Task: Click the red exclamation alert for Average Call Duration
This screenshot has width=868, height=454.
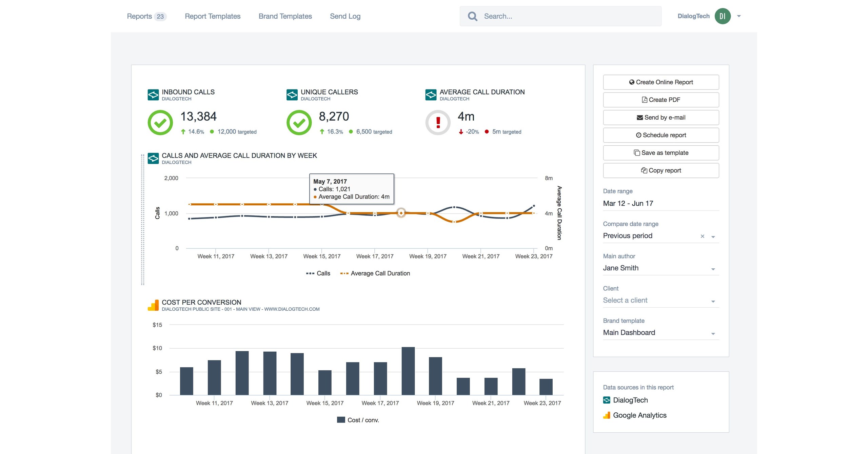Action: pos(438,122)
